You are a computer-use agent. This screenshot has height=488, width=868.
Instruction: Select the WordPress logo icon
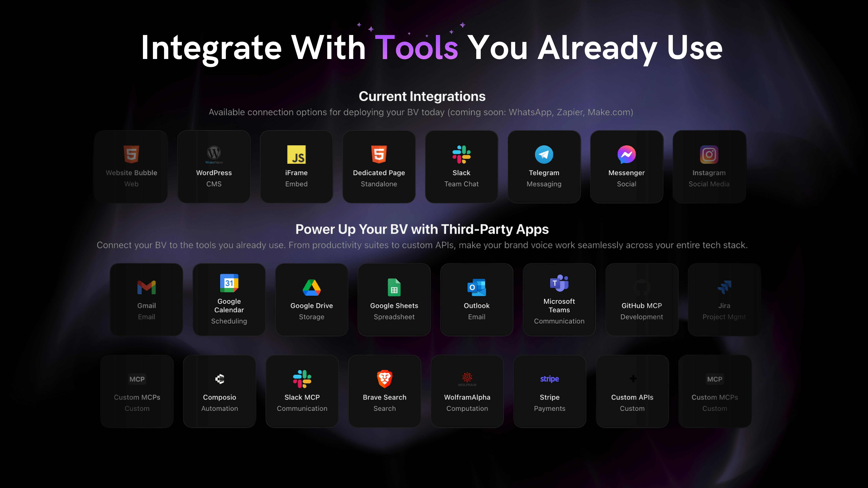pyautogui.click(x=214, y=154)
